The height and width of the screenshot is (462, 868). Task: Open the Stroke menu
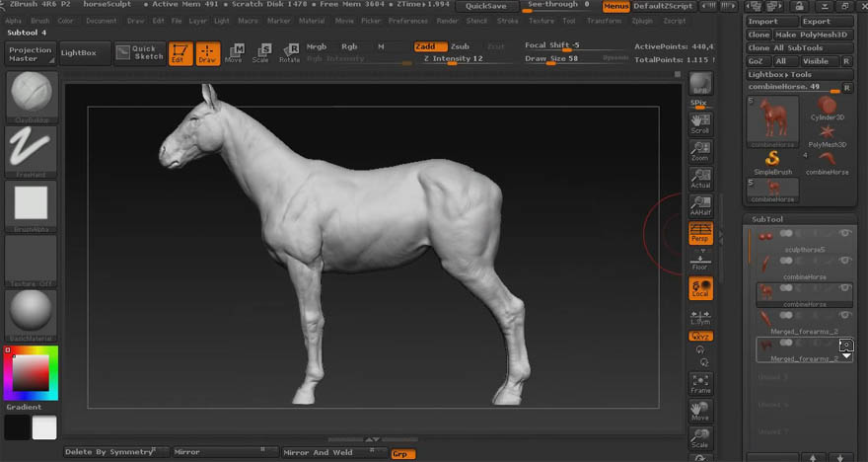coord(508,21)
